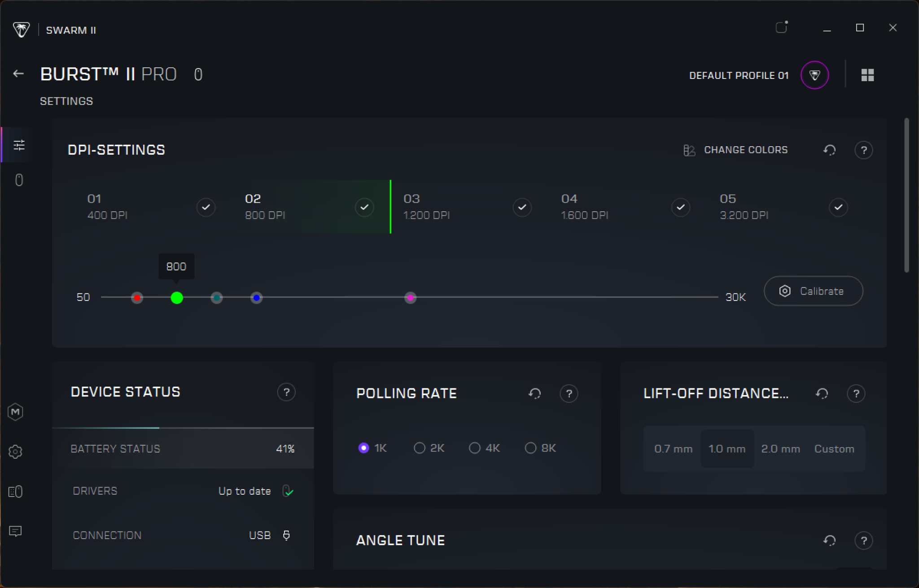Select the 8K polling rate option
This screenshot has height=588, width=919.
point(531,448)
